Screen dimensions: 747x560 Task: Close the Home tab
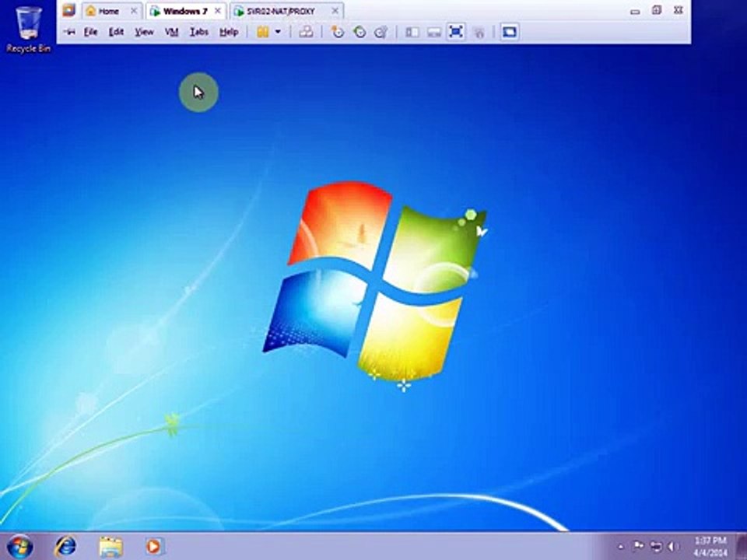click(x=134, y=10)
